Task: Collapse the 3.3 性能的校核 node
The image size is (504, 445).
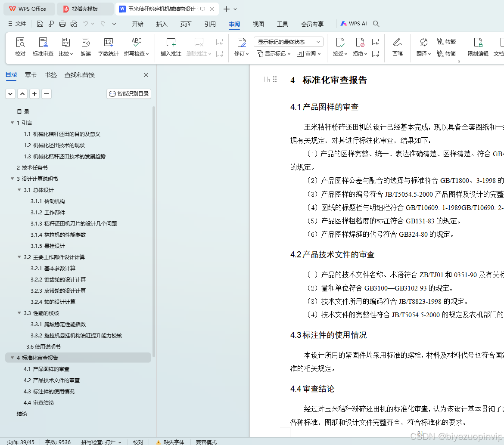Action: (x=19, y=313)
